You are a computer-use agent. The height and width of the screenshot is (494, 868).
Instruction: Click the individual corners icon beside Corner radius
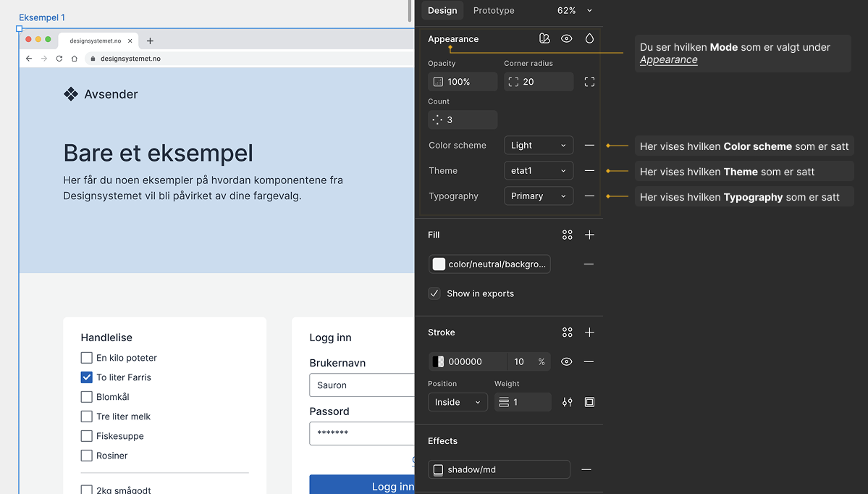(589, 82)
